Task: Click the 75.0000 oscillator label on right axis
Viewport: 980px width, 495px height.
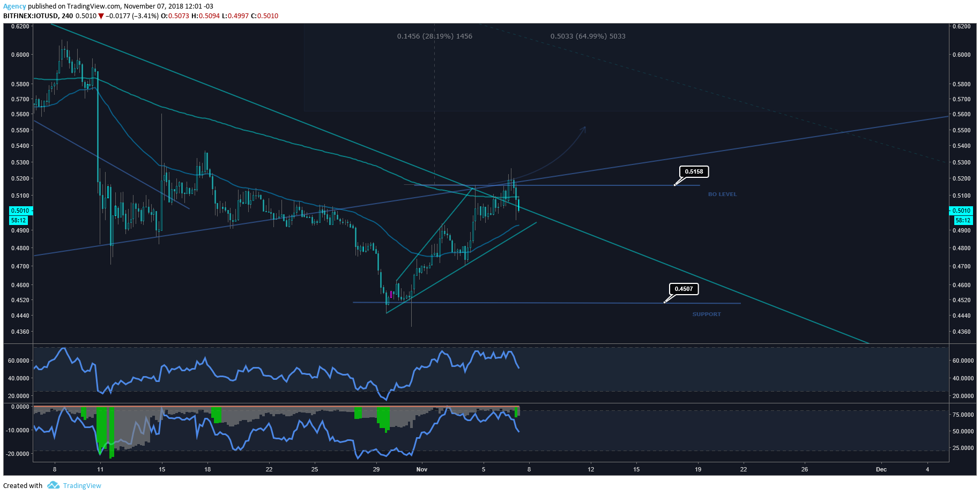Action: (x=963, y=415)
